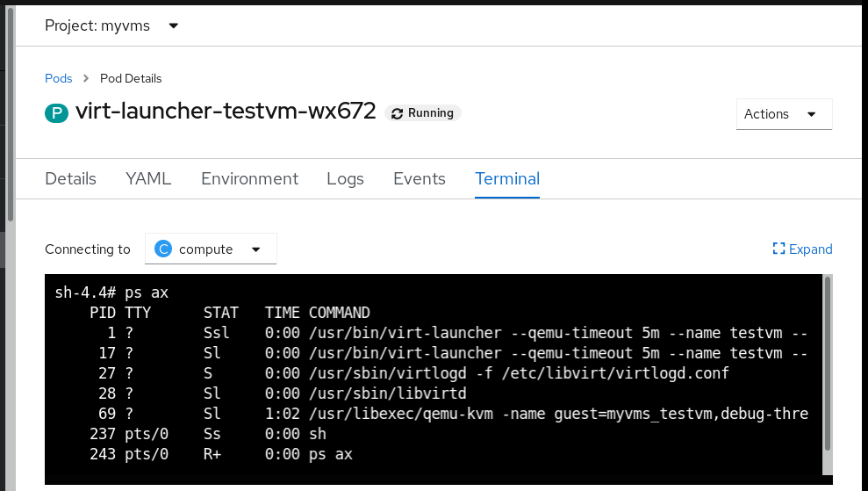Image resolution: width=868 pixels, height=491 pixels.
Task: Open the Actions dropdown menu
Action: [x=784, y=114]
